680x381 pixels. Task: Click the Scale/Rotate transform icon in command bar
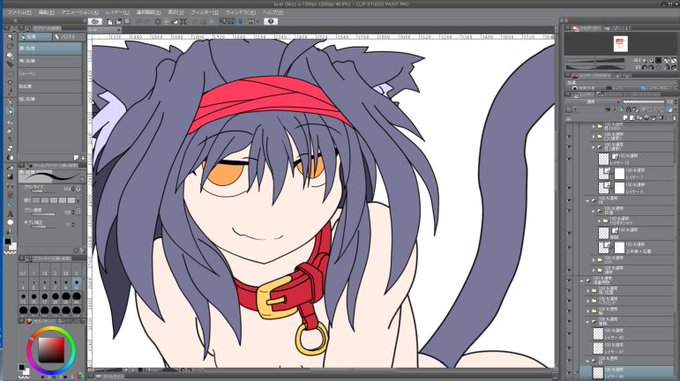183,21
